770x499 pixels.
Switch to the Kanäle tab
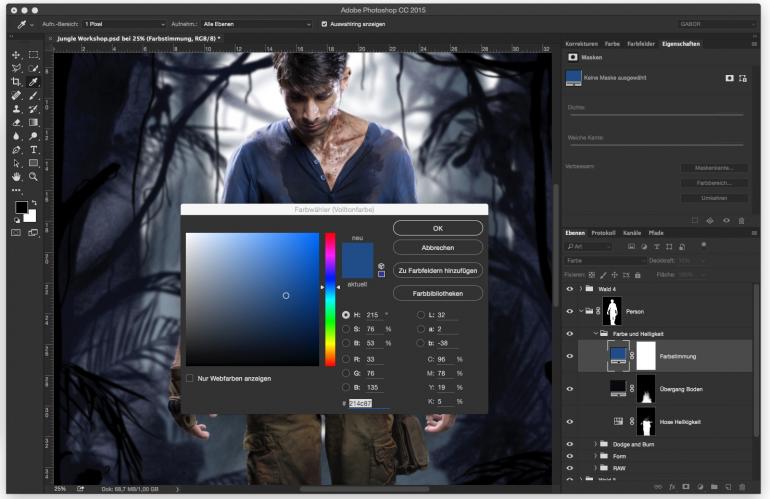coord(632,233)
